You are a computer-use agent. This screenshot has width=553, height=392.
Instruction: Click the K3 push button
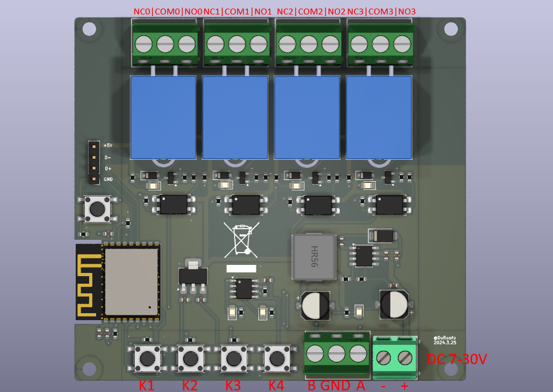[234, 359]
